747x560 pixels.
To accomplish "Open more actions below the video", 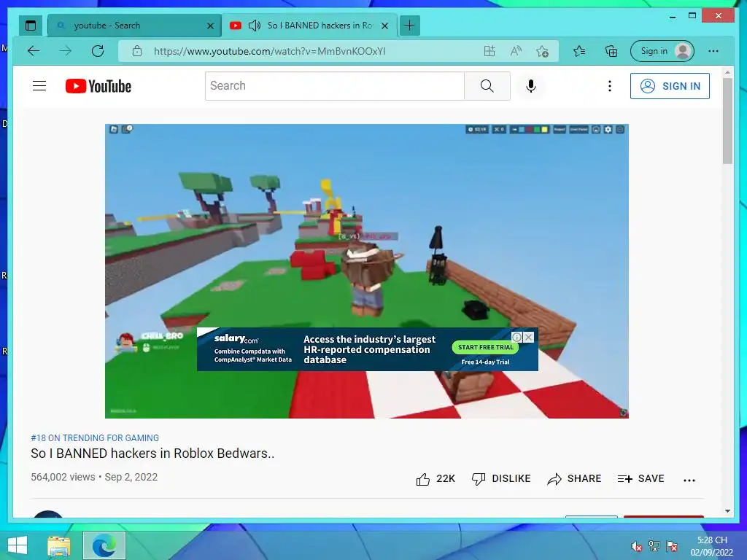I will [x=689, y=480].
